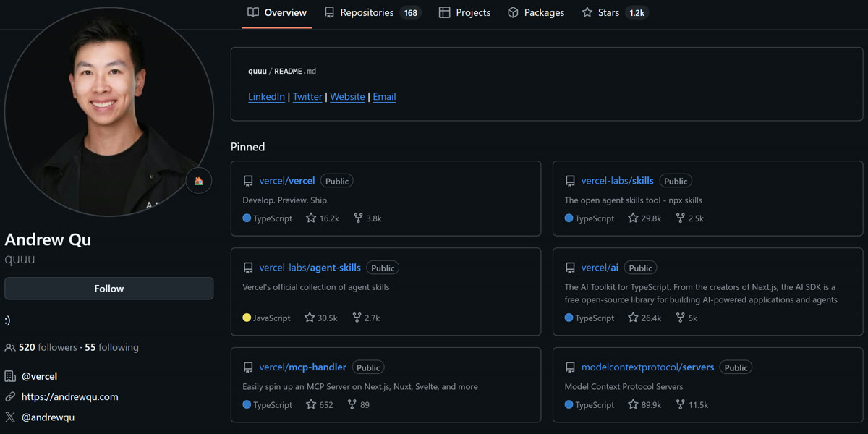Open the vercel/ai pinned repository
The image size is (868, 434).
click(x=600, y=268)
